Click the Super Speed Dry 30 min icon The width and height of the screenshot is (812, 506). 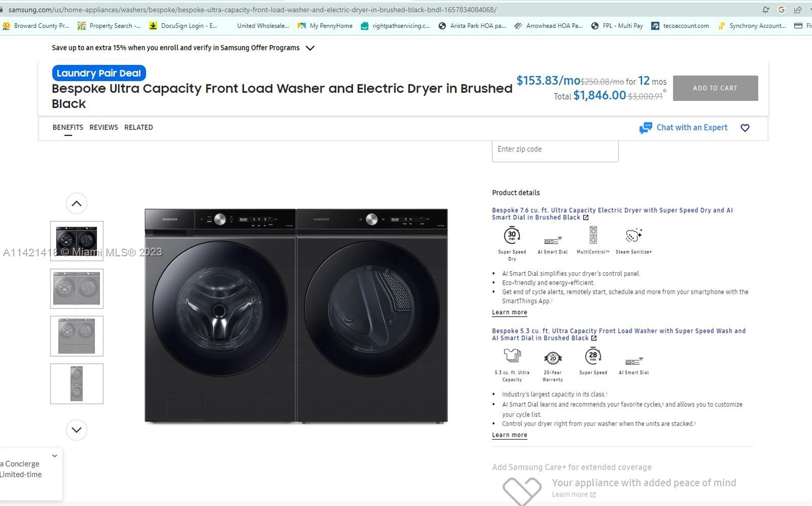[512, 235]
